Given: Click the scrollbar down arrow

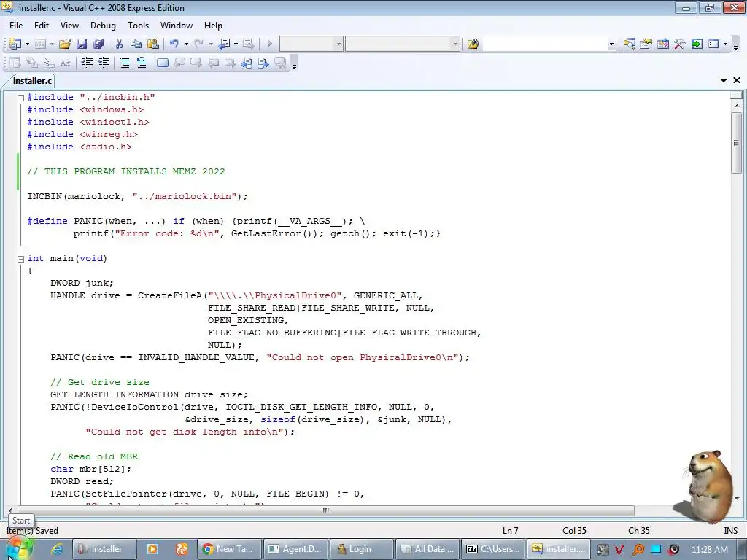Looking at the screenshot, I should click(x=737, y=499).
